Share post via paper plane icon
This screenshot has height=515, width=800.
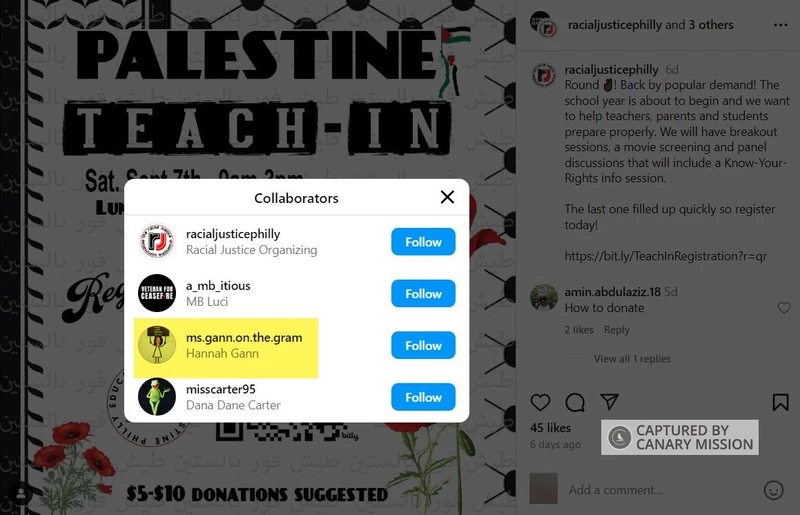(610, 402)
